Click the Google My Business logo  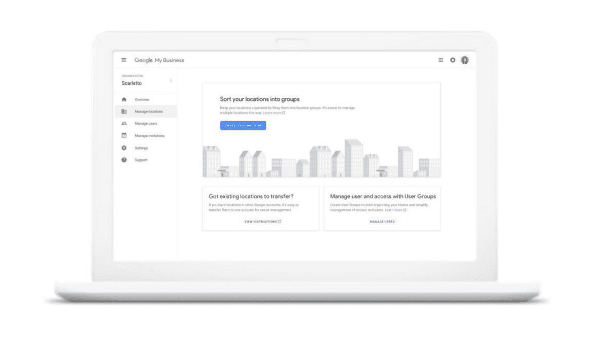pos(159,60)
